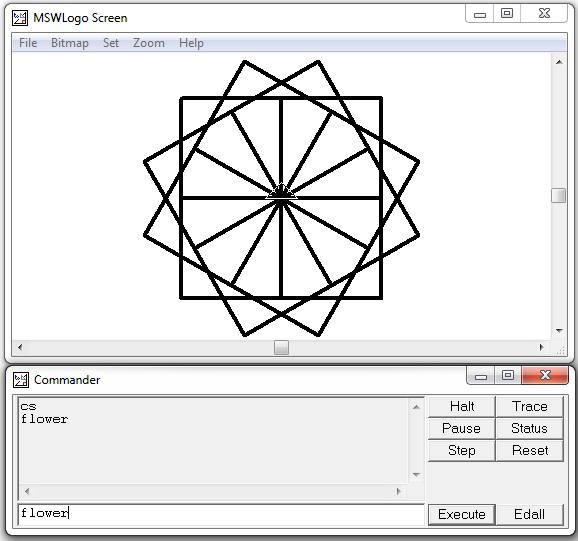
Task: Click the command input field containing flower
Action: click(221, 514)
